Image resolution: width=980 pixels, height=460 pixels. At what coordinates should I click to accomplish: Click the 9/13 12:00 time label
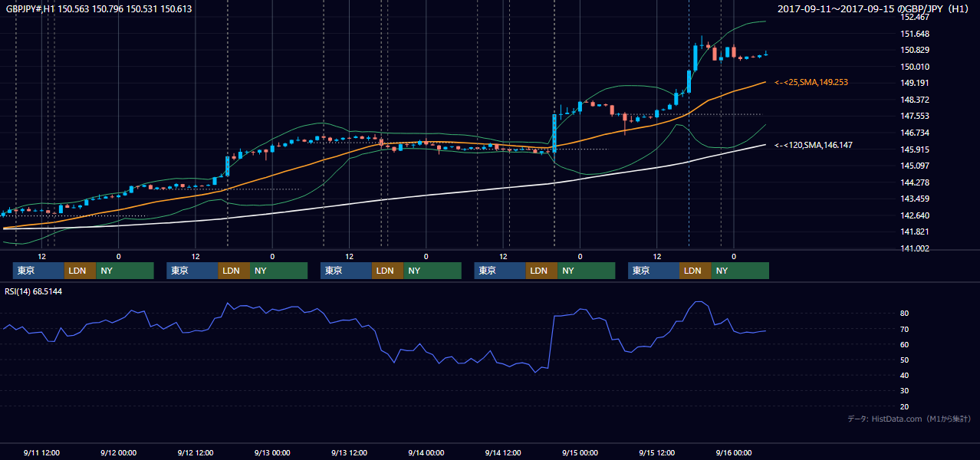tap(349, 453)
